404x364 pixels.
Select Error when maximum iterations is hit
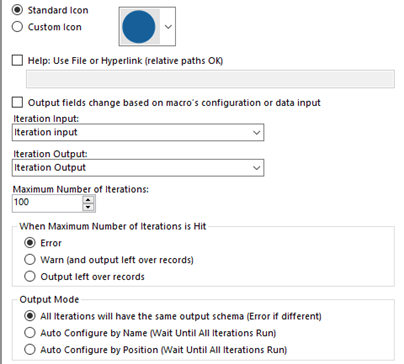click(x=30, y=243)
